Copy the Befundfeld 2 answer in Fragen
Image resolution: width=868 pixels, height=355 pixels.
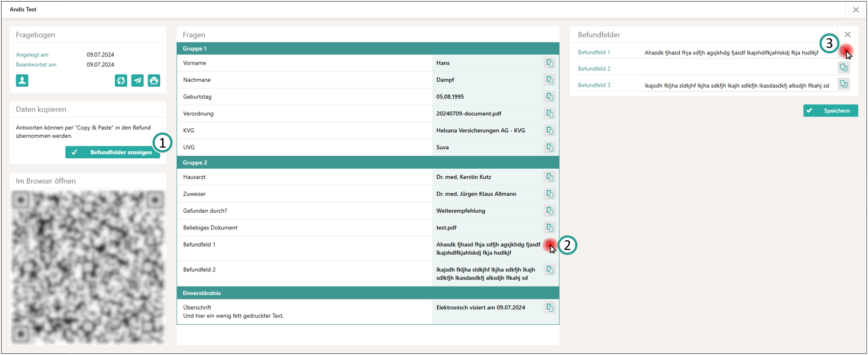click(549, 270)
